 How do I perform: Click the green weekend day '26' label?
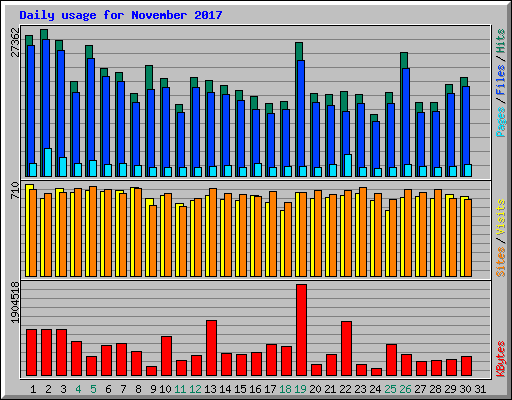[405, 389]
